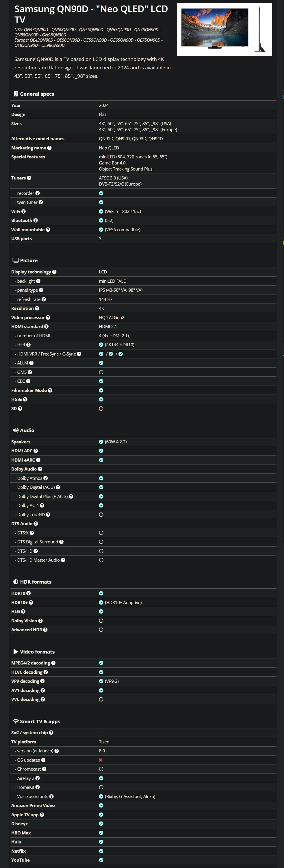
Task: Click the help icon next to Marketing name
Action: [x=49, y=148]
